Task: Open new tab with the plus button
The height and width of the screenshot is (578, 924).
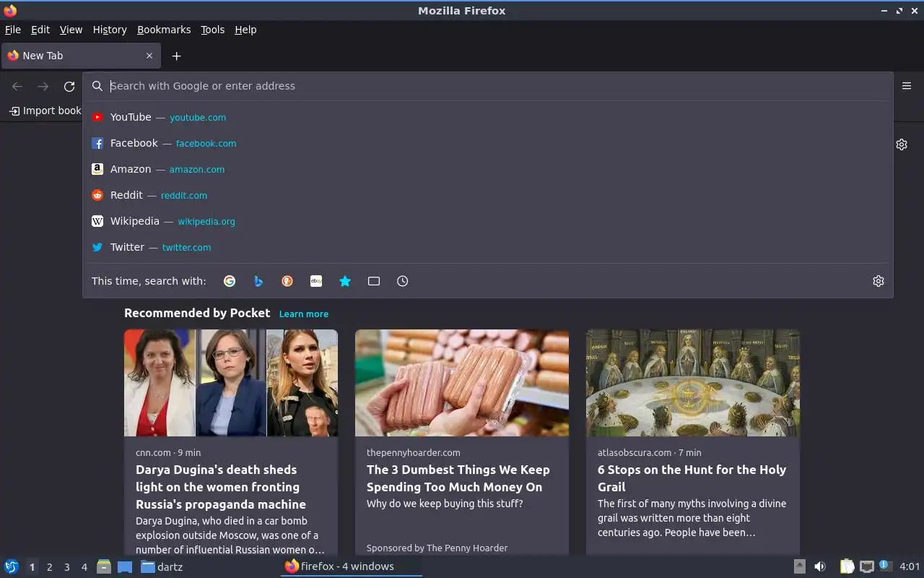Action: 176,56
